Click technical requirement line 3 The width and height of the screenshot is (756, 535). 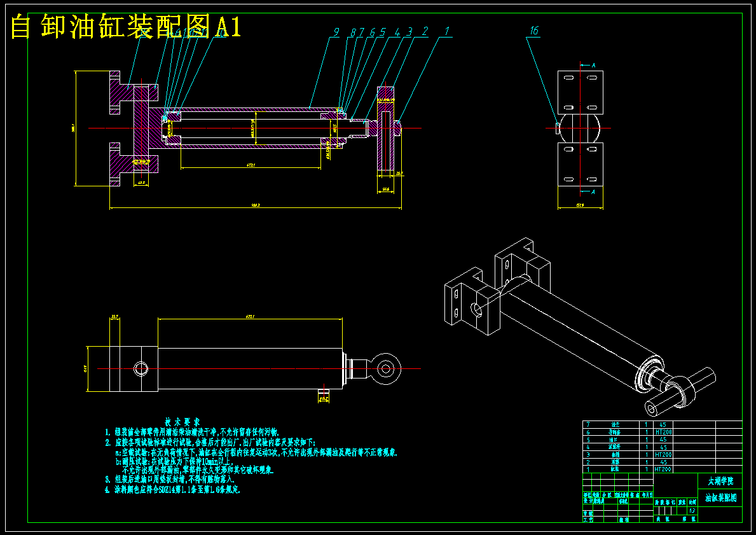(x=170, y=480)
